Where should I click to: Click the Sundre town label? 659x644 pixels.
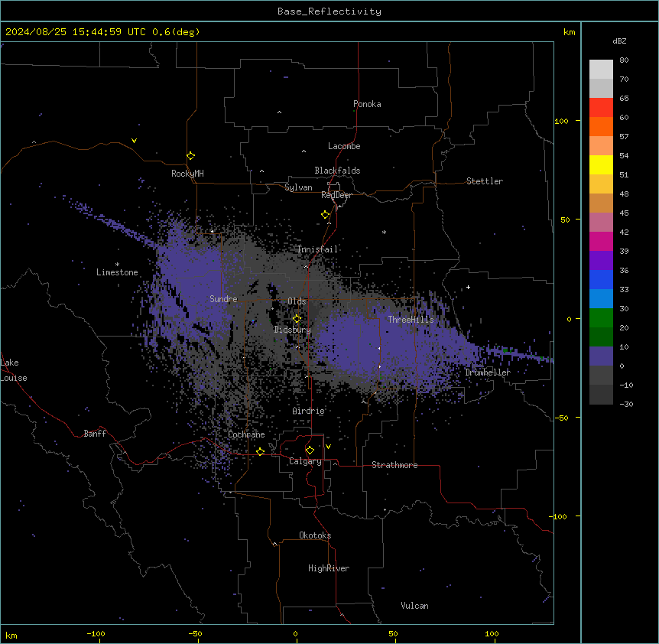click(223, 299)
